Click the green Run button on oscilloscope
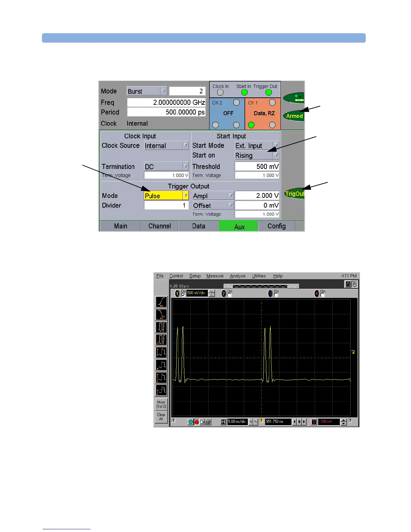 (191, 422)
